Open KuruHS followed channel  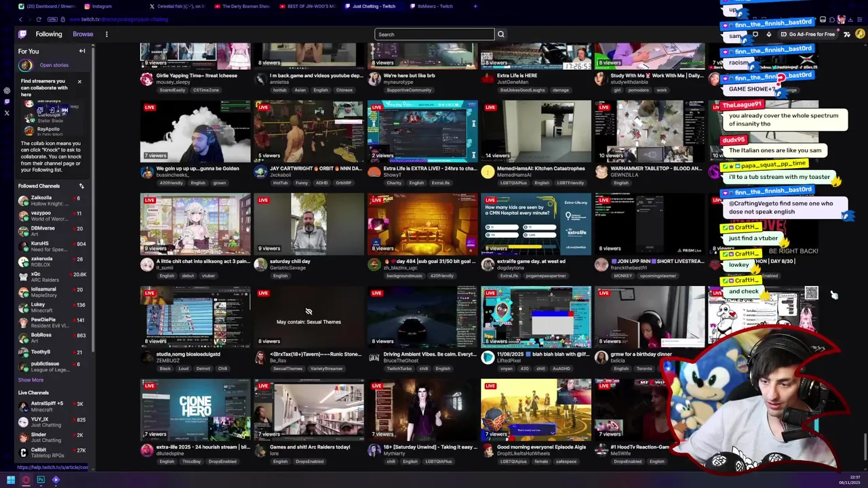[x=53, y=247]
